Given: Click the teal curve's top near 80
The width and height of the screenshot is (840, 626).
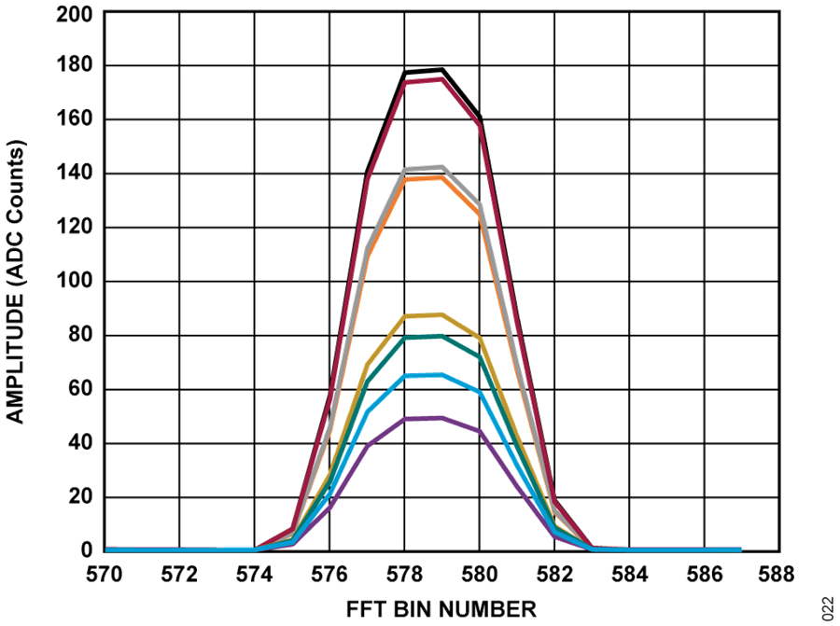Looking at the screenshot, I should (x=424, y=337).
